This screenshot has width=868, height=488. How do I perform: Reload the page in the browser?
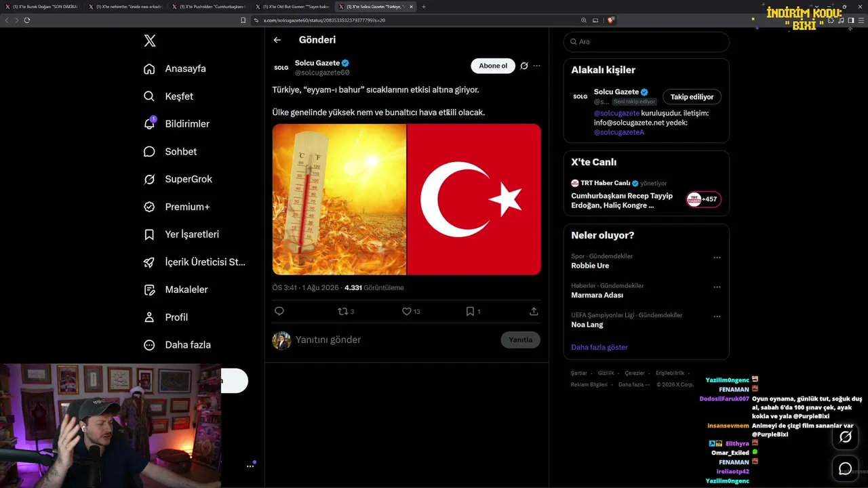[x=27, y=20]
